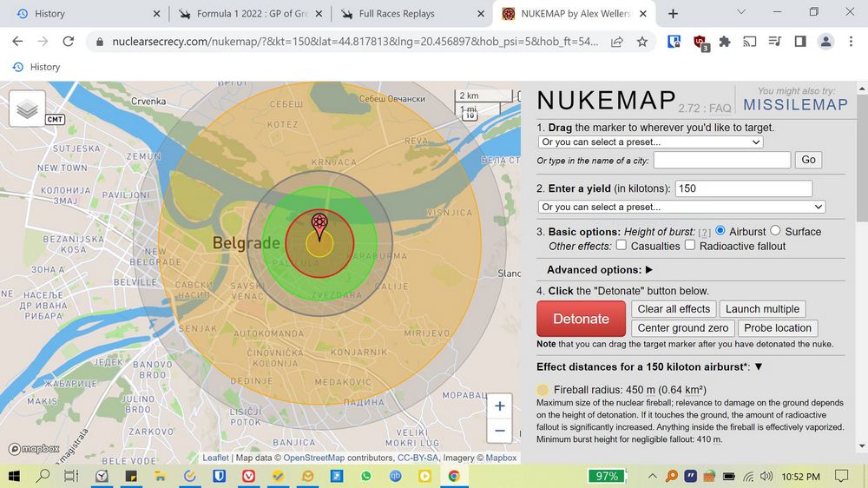
Task: Share this page from address bar
Action: click(x=617, y=42)
